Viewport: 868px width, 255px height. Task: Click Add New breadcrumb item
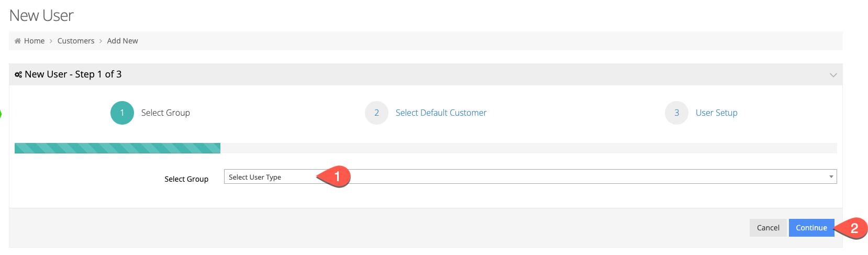point(123,41)
